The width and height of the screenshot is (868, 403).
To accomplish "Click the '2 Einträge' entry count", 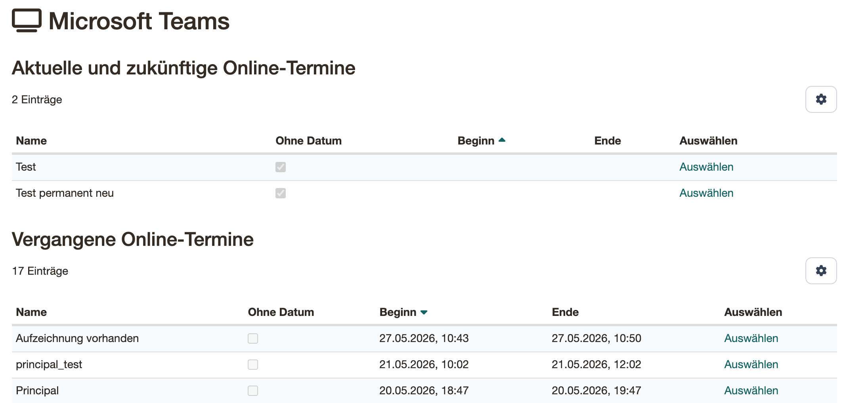I will coord(37,100).
